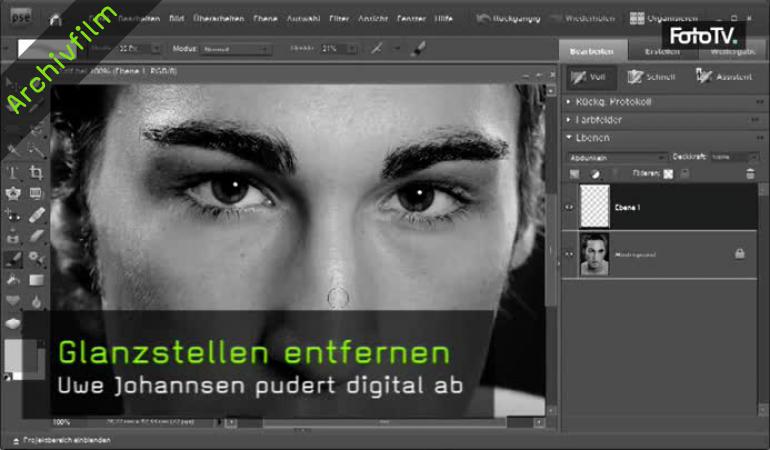Open the Hilfe menu
Image resolution: width=770 pixels, height=450 pixels.
[443, 19]
